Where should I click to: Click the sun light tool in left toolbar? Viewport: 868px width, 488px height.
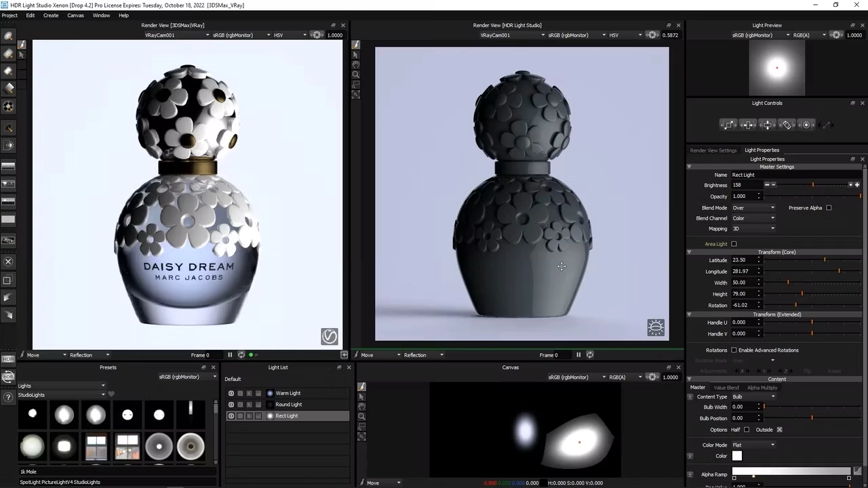tap(8, 145)
